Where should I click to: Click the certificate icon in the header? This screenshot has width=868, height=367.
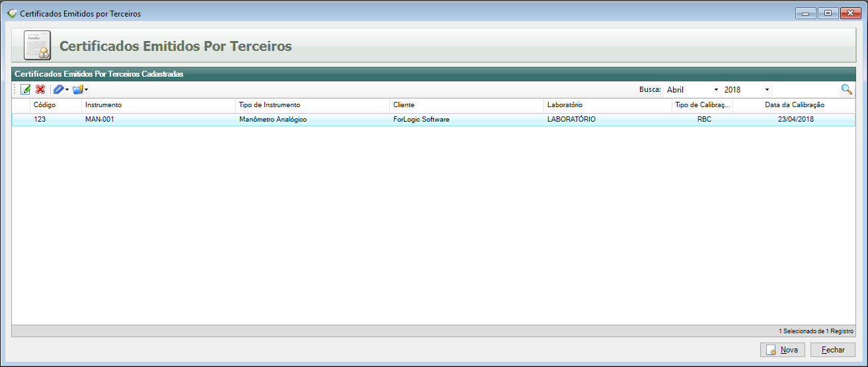point(37,46)
